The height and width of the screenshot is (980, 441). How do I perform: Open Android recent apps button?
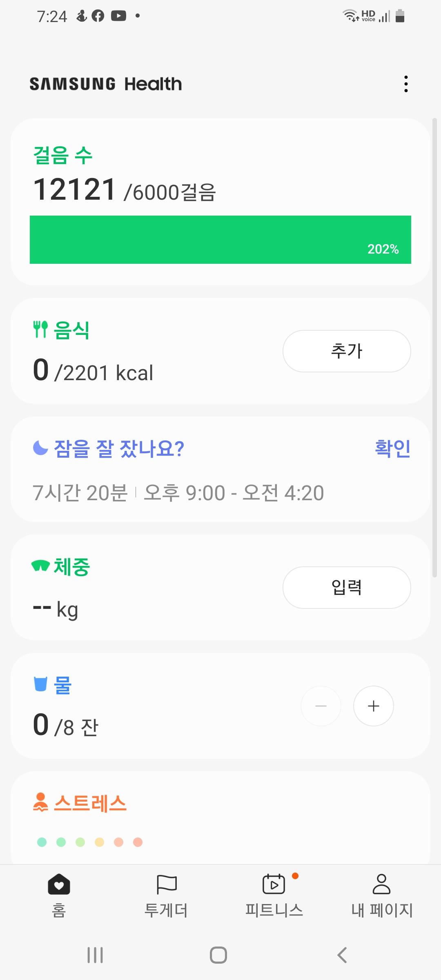(x=95, y=955)
